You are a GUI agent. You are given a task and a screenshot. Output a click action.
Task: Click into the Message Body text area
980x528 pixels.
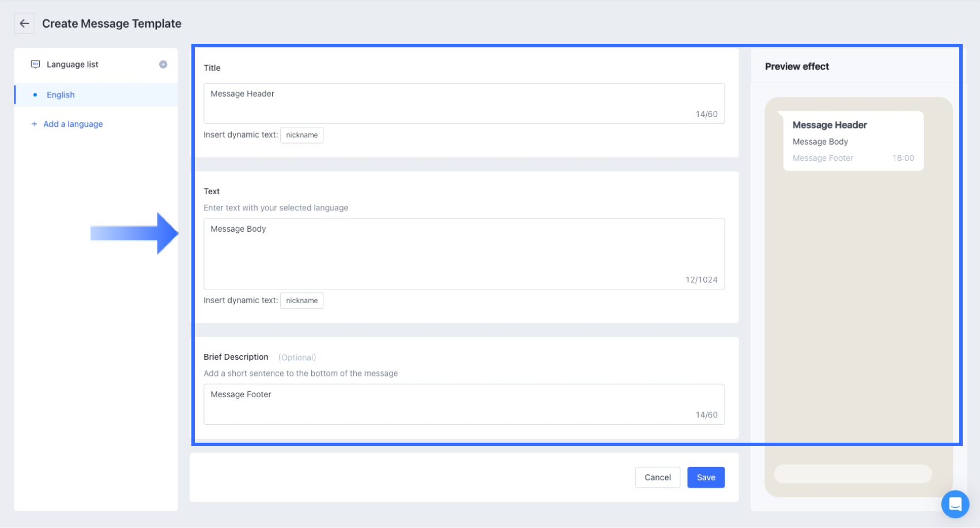(x=463, y=253)
